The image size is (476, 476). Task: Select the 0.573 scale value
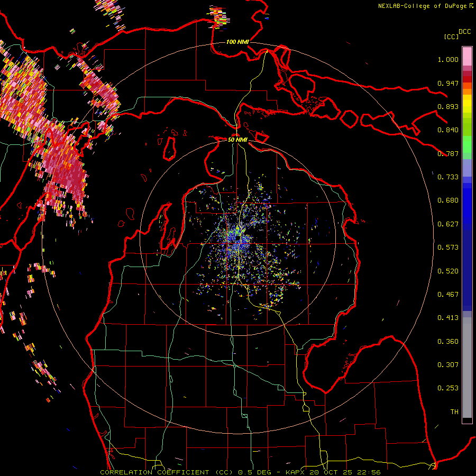(448, 248)
